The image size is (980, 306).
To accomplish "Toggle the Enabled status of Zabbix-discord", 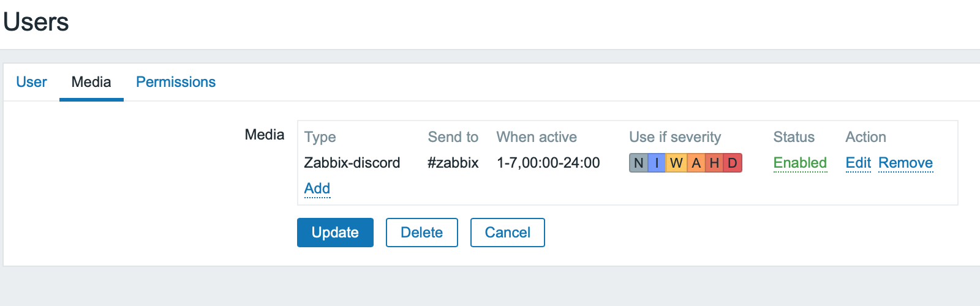I will click(800, 163).
